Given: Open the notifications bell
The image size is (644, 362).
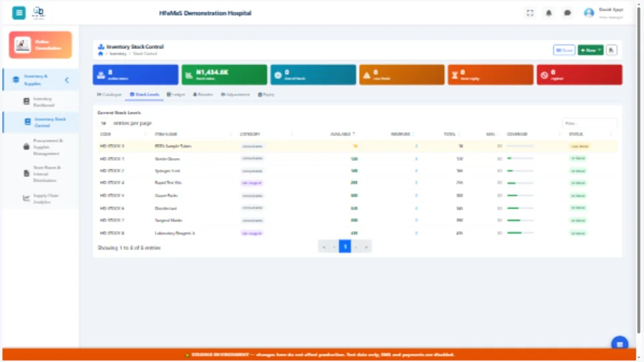Looking at the screenshot, I should point(549,13).
